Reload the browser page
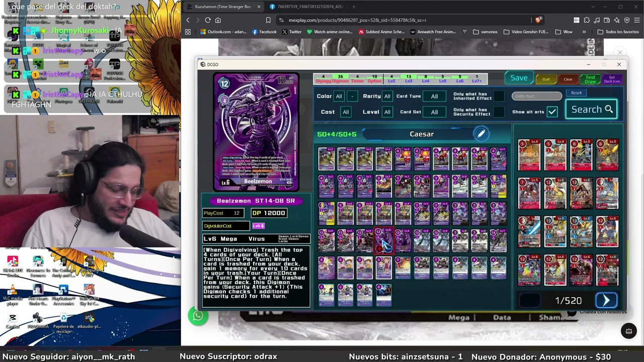 point(207,20)
